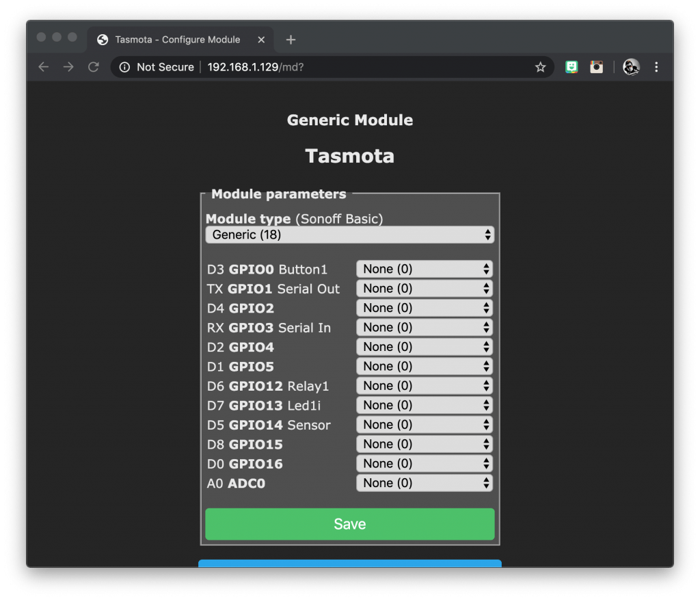Open the RX GPIO3 Serial In dropdown

[x=424, y=328]
